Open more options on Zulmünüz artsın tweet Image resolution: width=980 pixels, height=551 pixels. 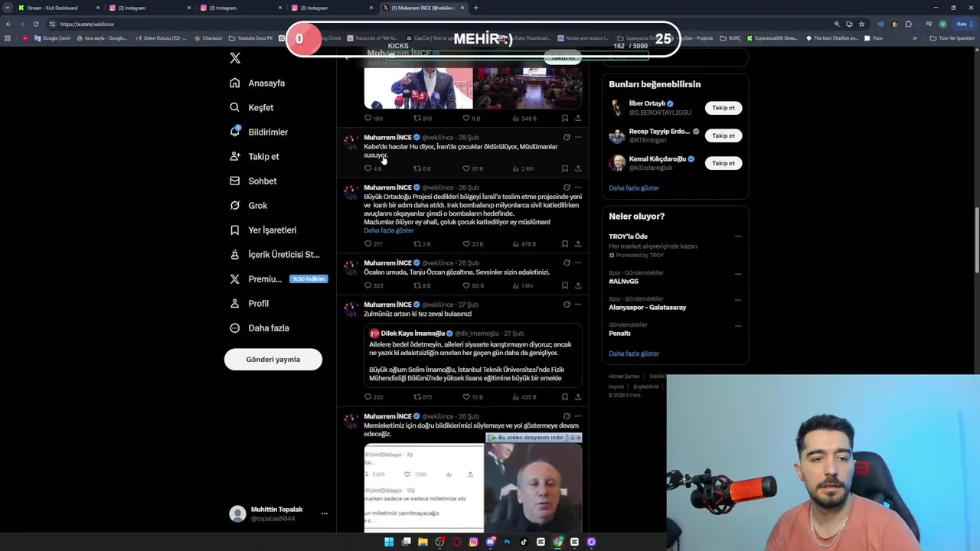(578, 305)
